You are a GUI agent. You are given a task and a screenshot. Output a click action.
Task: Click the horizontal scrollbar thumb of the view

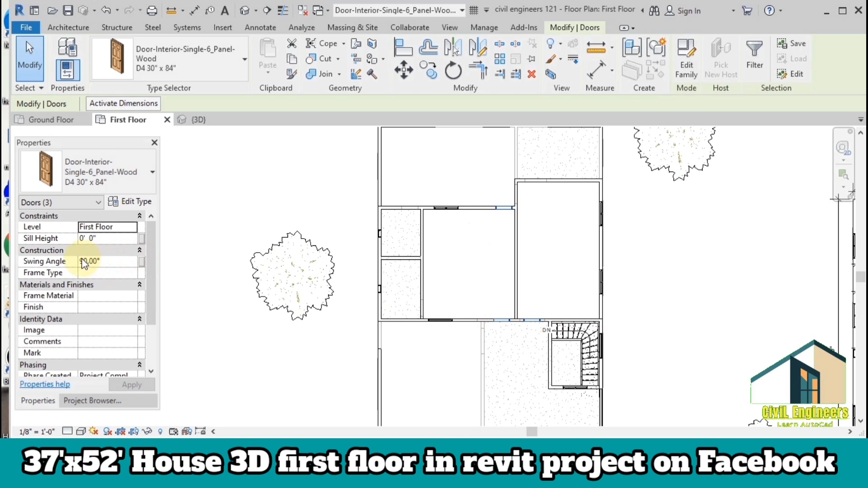[x=532, y=432]
